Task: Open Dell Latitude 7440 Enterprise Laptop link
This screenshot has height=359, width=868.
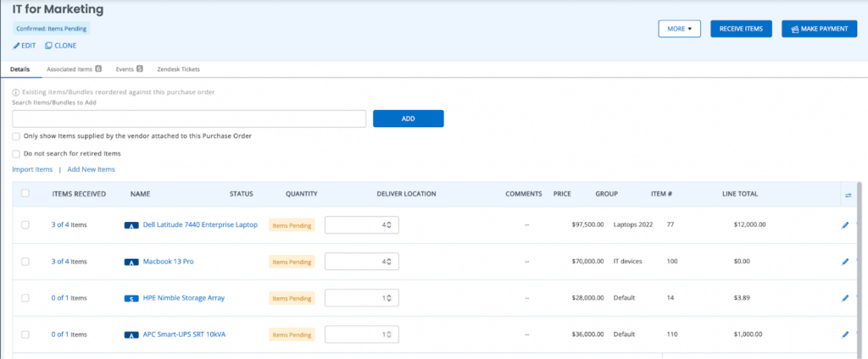Action: [200, 225]
